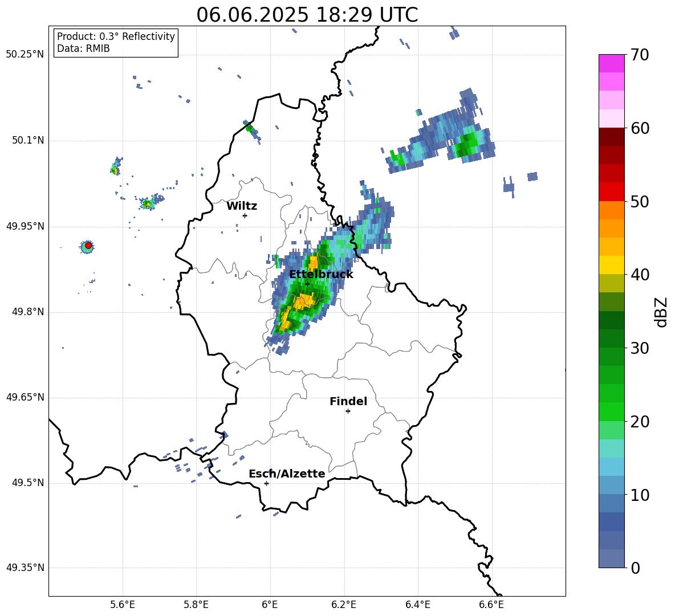
Task: Click the dark maroon swatch below 60
Action: pyautogui.click(x=611, y=137)
